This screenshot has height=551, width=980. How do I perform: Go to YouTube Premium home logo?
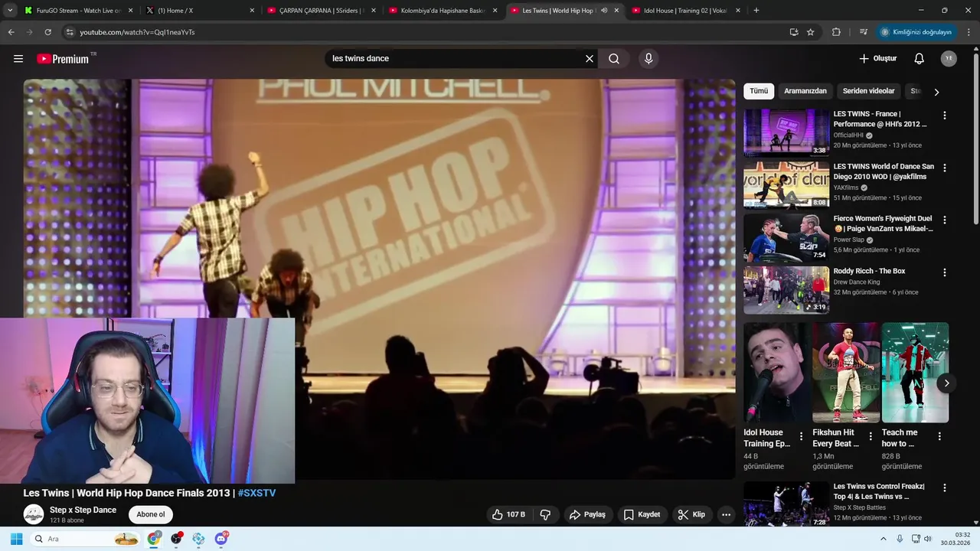click(64, 59)
